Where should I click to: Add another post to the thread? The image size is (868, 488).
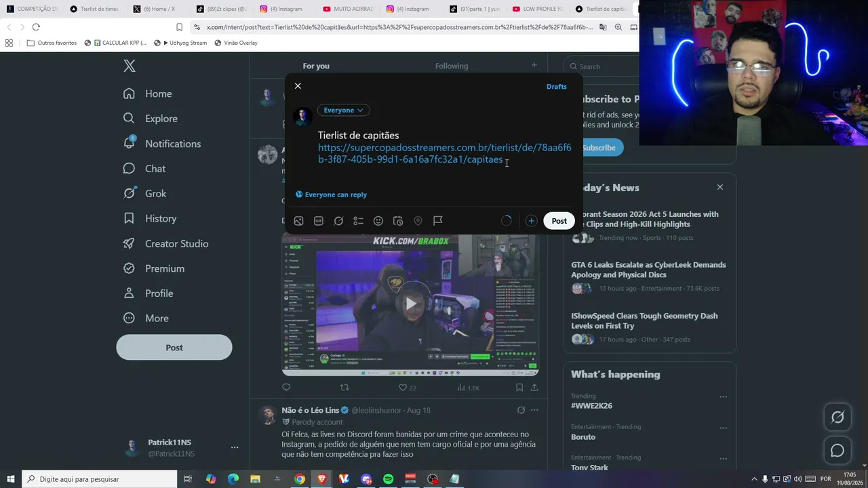click(x=531, y=221)
